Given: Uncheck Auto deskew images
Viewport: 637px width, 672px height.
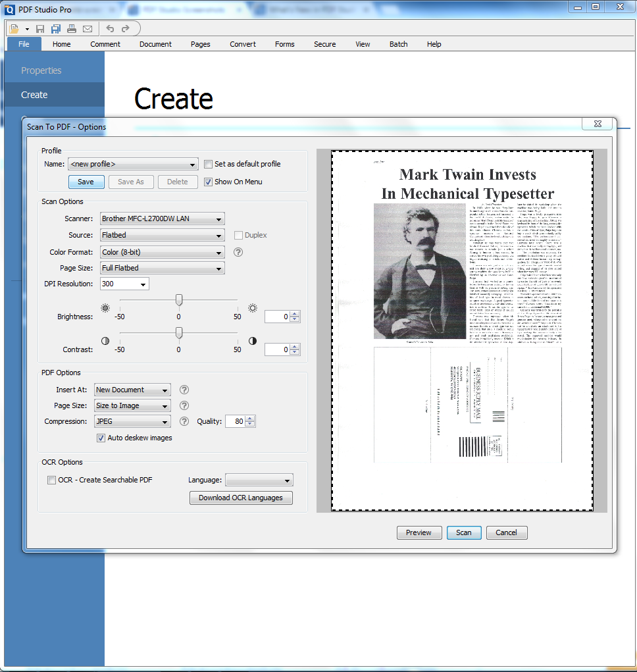Looking at the screenshot, I should point(101,438).
